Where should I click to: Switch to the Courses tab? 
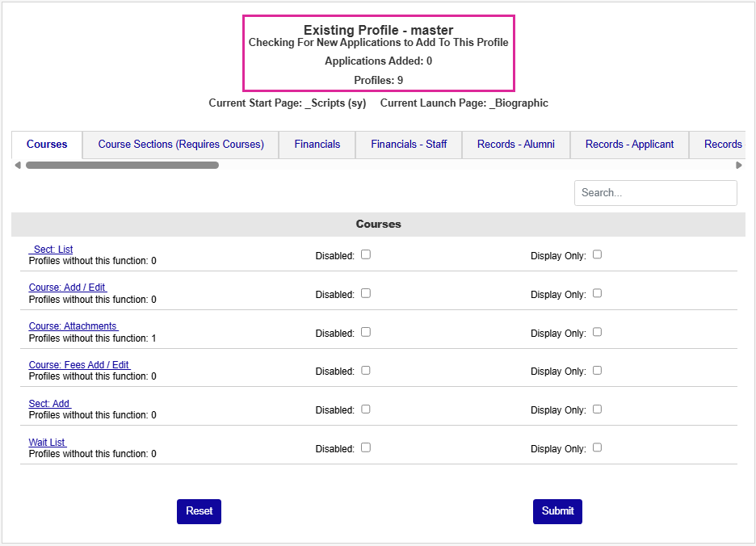47,145
